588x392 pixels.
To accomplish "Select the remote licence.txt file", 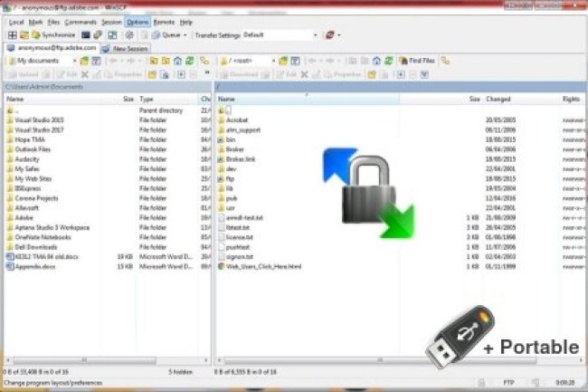I will pos(239,237).
